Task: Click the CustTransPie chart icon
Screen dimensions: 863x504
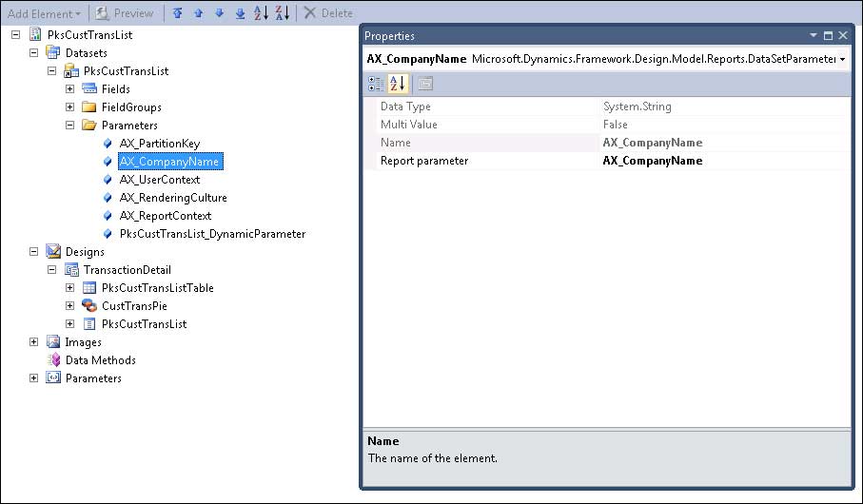Action: [x=89, y=306]
